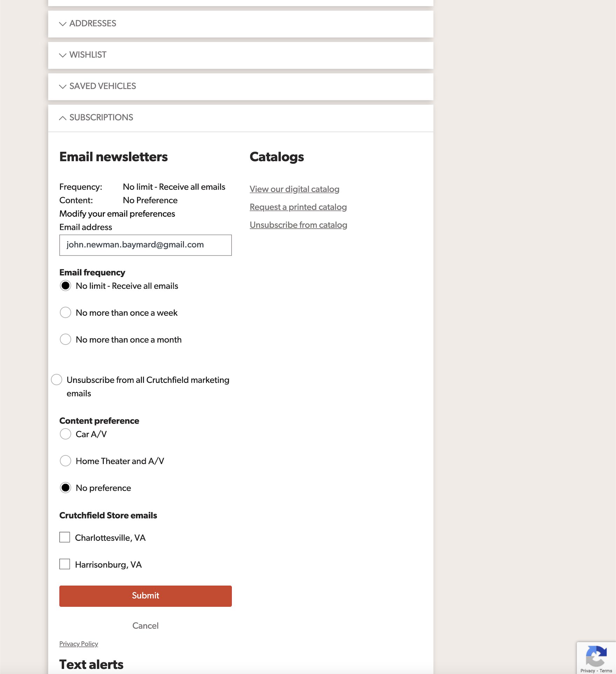Check the Charlottesville, VA store emails box
Screen dimensions: 616x674
(65, 538)
